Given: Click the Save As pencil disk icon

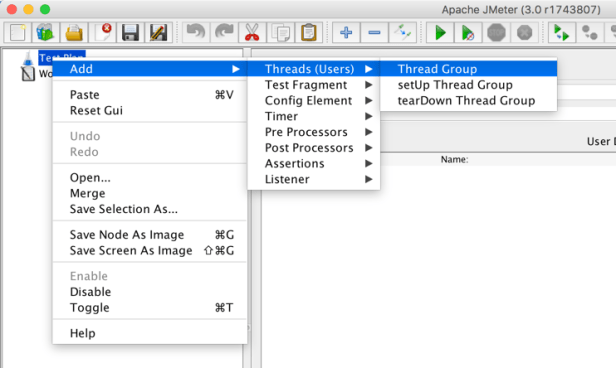Looking at the screenshot, I should click(159, 33).
